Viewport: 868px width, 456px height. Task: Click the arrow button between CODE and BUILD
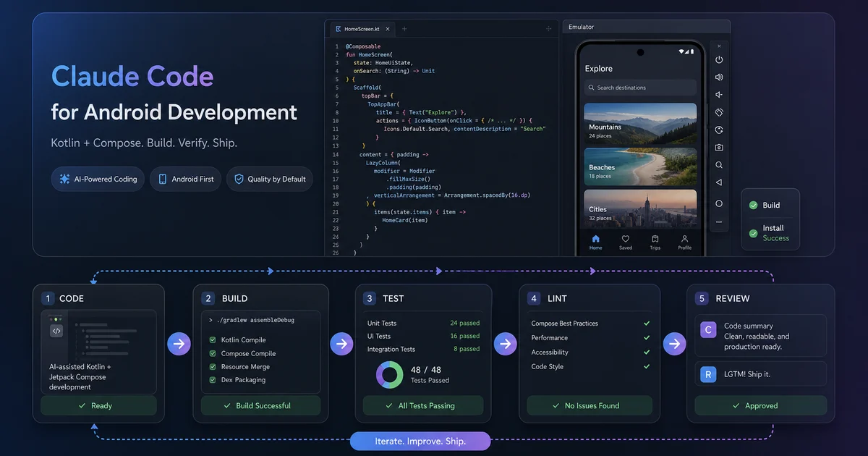[x=179, y=344]
